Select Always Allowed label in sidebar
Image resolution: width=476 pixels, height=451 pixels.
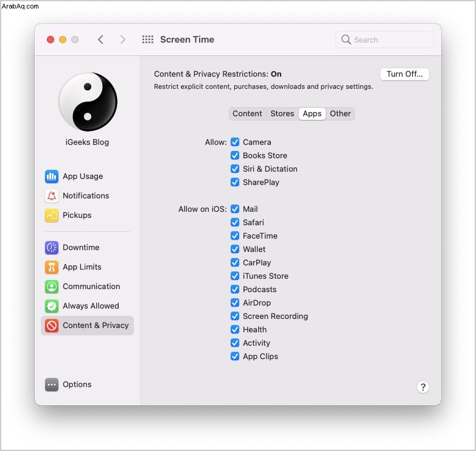point(91,306)
